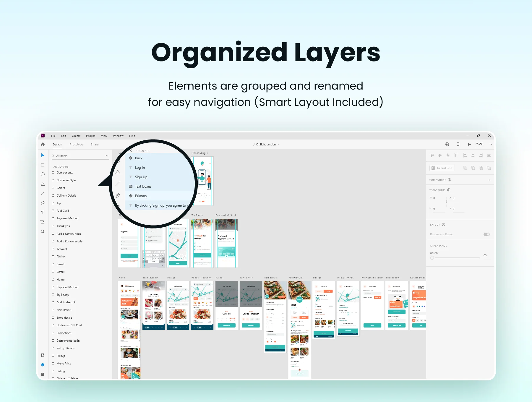Screen dimensions: 532x402
Task: Select the Your favorite artboard thumbnail
Action: [154, 305]
